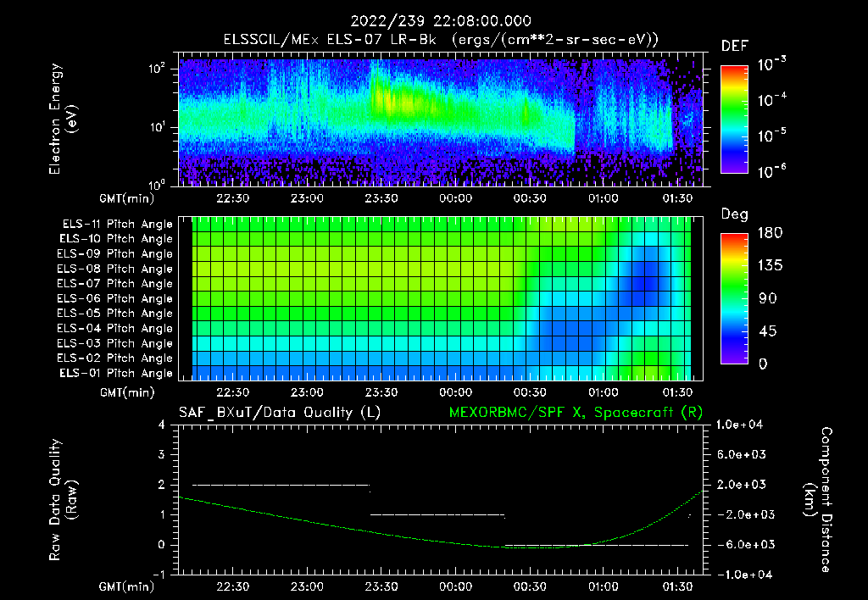Click the GMT(min) label under the spectrogram
The height and width of the screenshot is (600, 868).
tap(127, 198)
